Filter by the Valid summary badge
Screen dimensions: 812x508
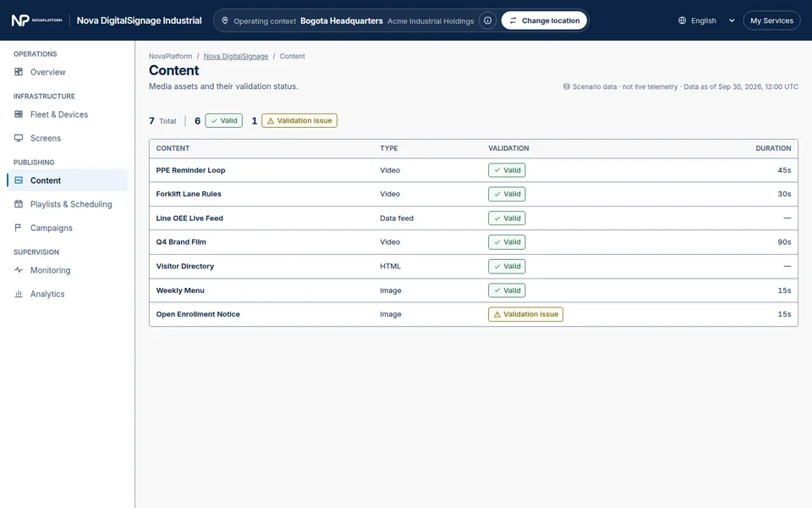tap(223, 121)
